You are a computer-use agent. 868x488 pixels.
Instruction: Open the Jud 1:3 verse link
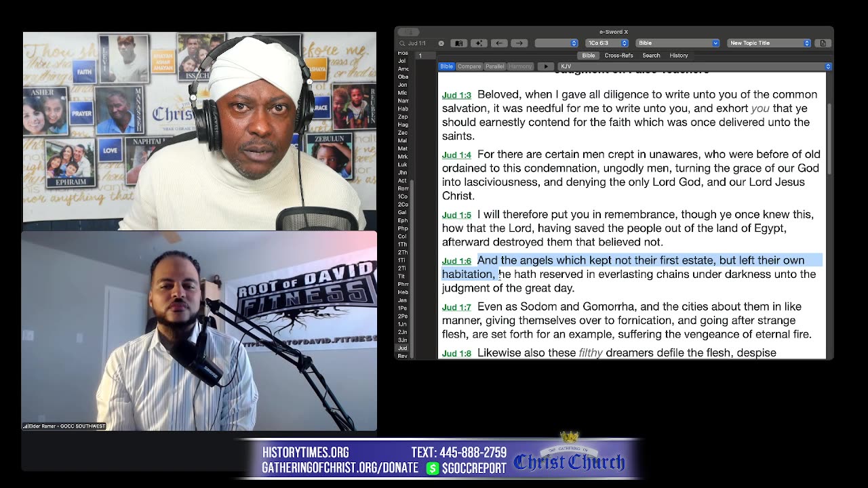[456, 96]
